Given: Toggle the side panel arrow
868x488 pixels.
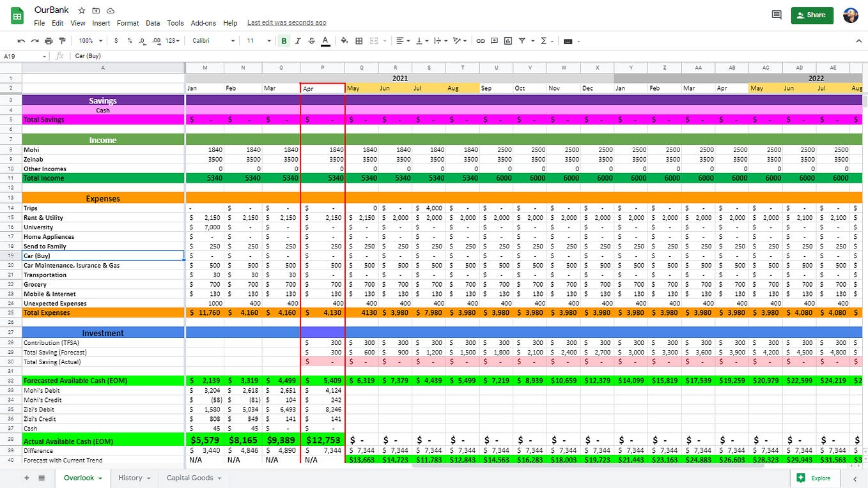Looking at the screenshot, I should (x=855, y=478).
